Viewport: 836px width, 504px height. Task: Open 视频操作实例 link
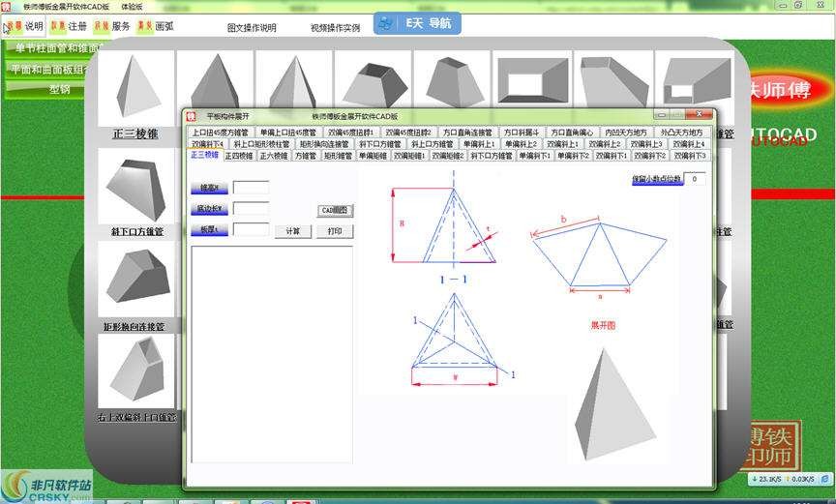(x=336, y=28)
